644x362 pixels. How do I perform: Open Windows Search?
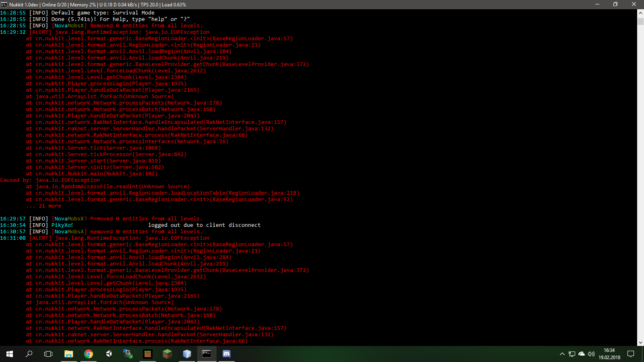pyautogui.click(x=29, y=354)
